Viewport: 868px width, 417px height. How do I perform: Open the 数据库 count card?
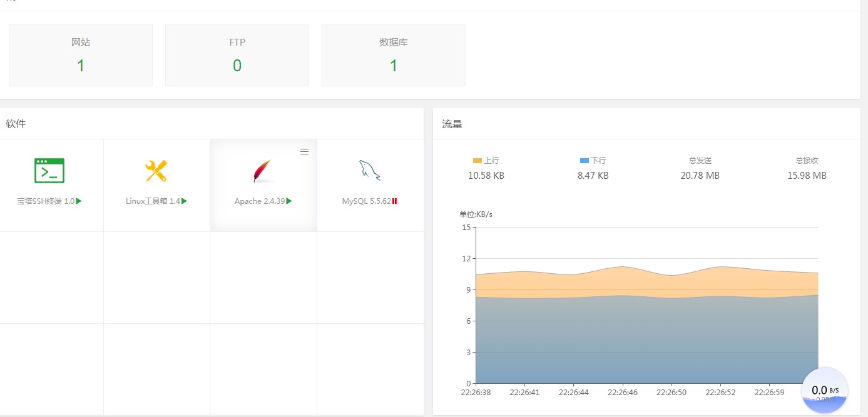[394, 55]
